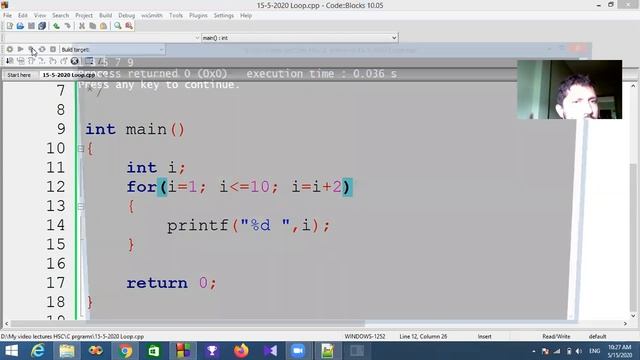Collapse the fold marker on line 13
The height and width of the screenshot is (360, 640).
[x=81, y=206]
